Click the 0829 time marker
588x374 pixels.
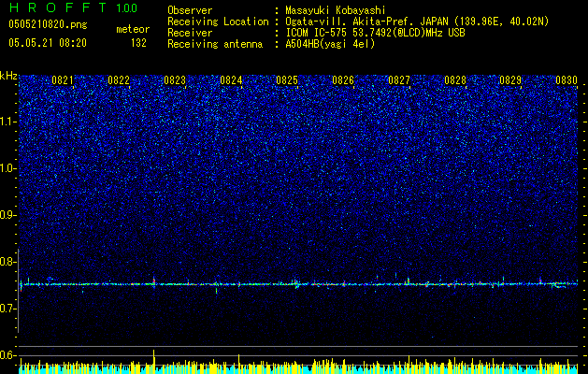point(510,80)
